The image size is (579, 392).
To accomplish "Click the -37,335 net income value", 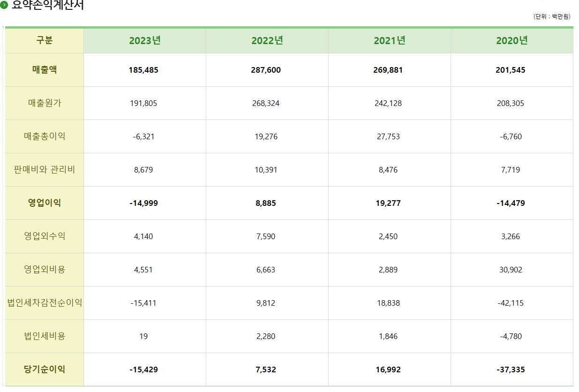I will click(511, 369).
